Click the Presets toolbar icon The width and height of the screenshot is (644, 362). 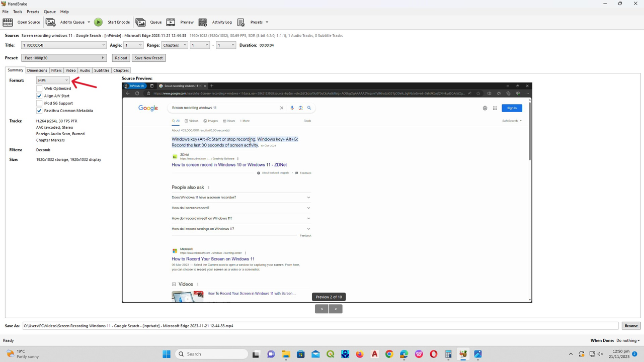point(241,22)
